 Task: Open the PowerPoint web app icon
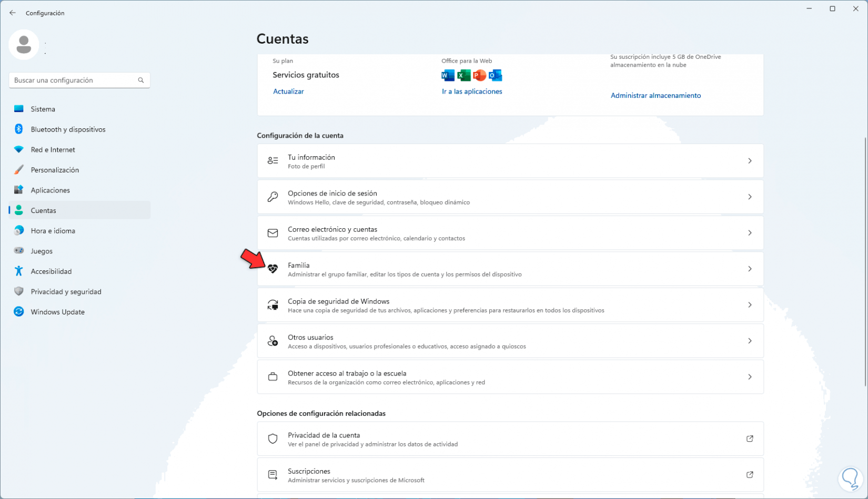[479, 76]
